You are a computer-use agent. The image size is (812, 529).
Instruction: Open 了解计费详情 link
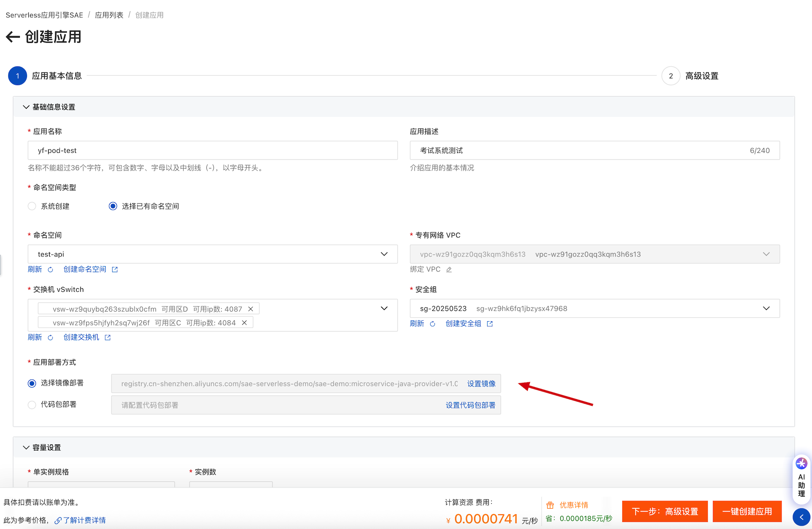coord(85,521)
